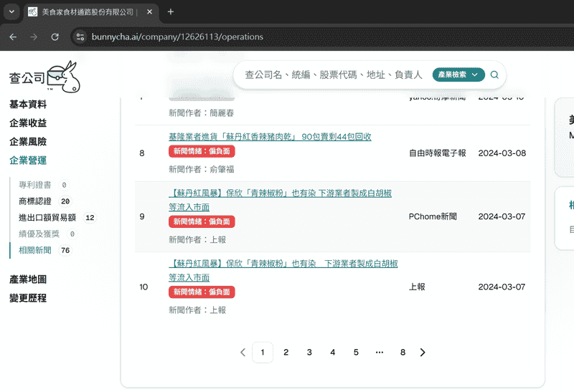Close the 美食家食材通路 tab
Viewport: 574px width, 392px height.
(x=149, y=11)
